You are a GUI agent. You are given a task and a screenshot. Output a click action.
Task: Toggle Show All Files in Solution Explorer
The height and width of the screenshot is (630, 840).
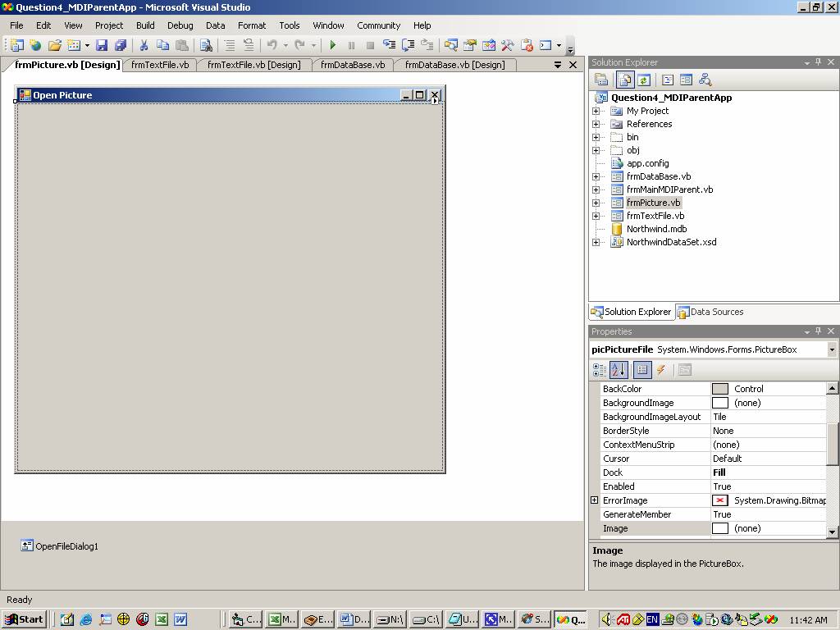pyautogui.click(x=625, y=80)
